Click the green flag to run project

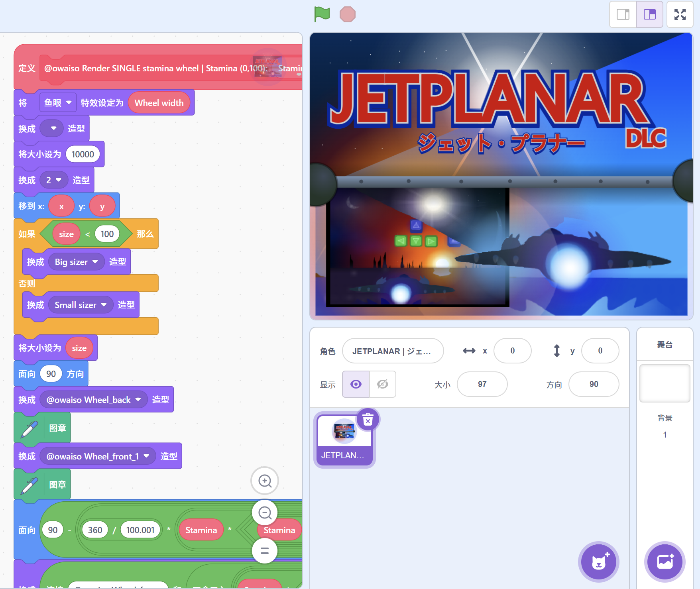pyautogui.click(x=322, y=14)
